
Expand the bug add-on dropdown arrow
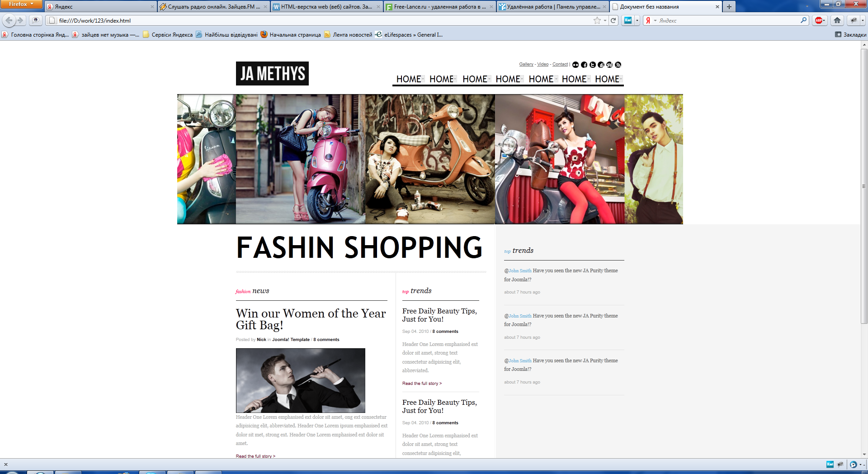[863, 20]
